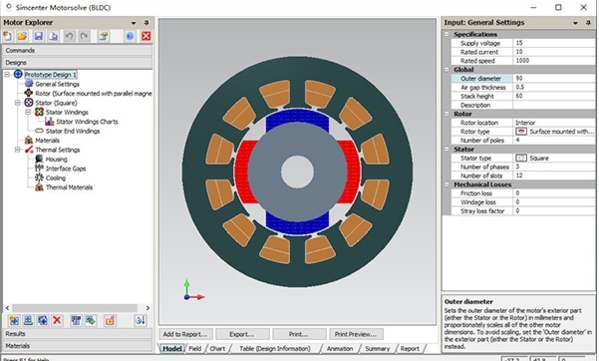The image size is (599, 361).
Task: Click the Stack height value 60
Action: tap(553, 96)
